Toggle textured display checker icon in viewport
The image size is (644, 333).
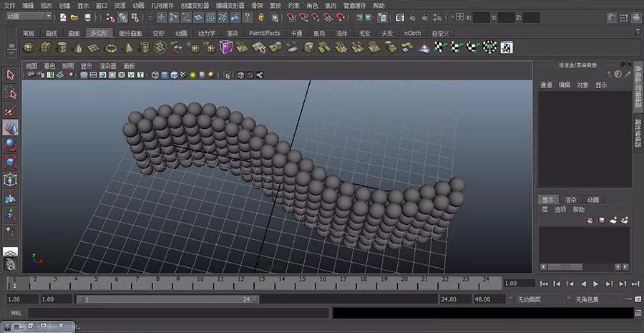[183, 74]
